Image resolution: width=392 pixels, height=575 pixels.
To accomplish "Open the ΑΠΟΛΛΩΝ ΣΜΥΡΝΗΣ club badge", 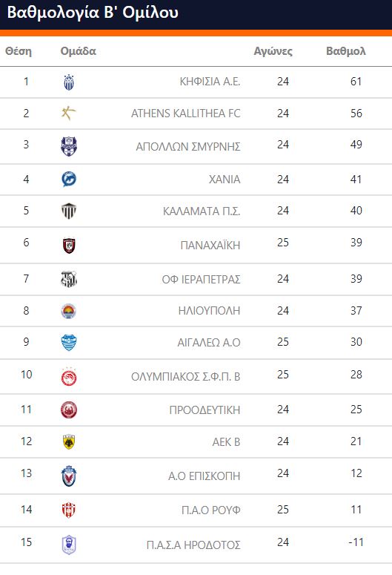I will (x=69, y=146).
